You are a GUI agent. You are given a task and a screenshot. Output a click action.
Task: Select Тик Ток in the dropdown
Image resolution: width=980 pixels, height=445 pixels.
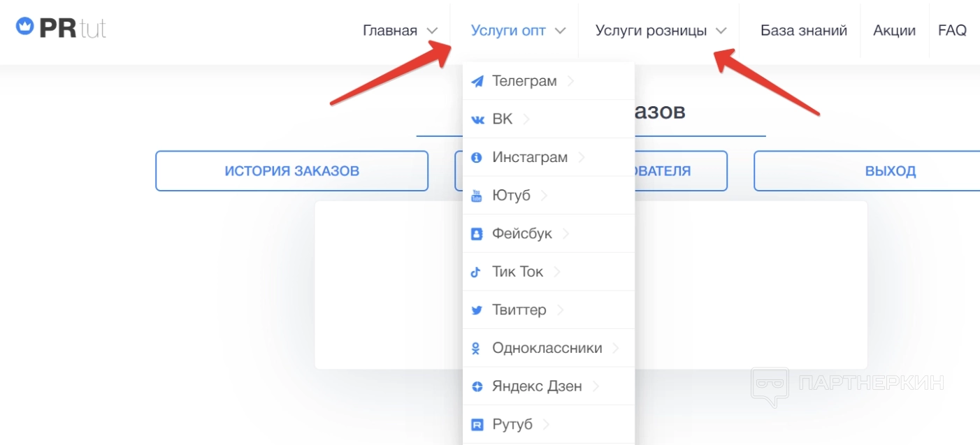(549, 271)
